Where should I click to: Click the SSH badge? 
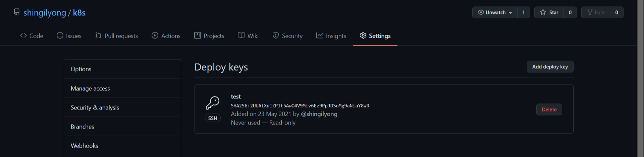click(213, 118)
